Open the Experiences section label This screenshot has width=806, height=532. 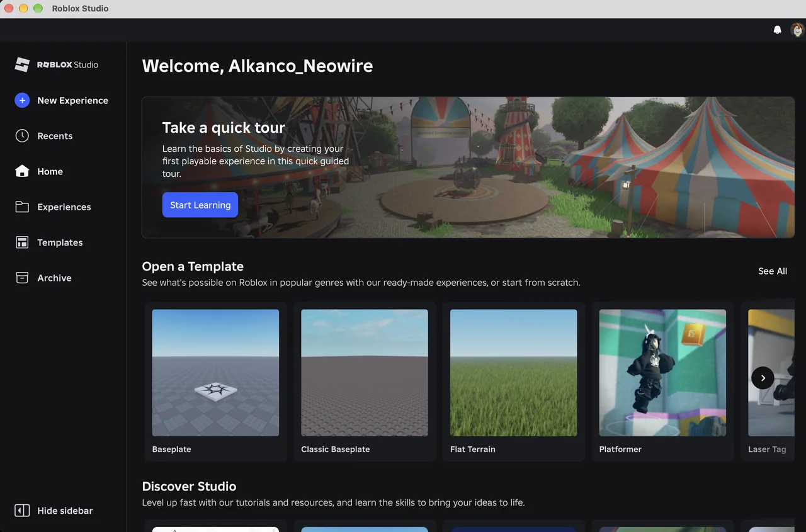[x=64, y=207]
